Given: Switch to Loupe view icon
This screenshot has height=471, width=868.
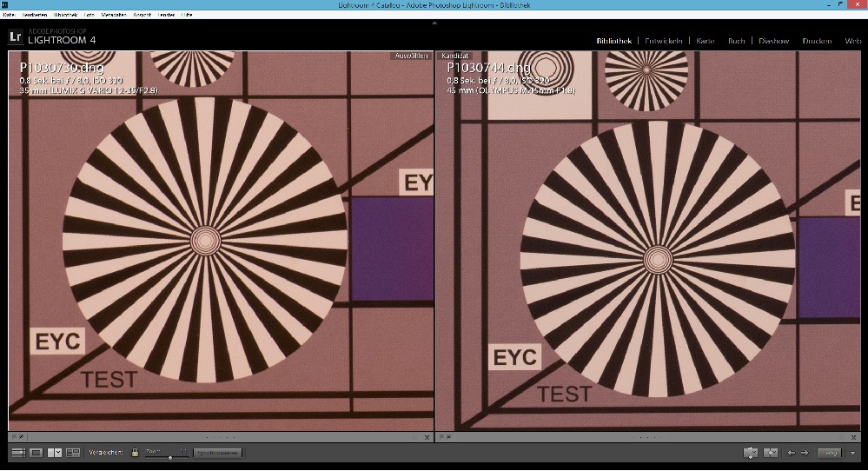Looking at the screenshot, I should point(36,453).
